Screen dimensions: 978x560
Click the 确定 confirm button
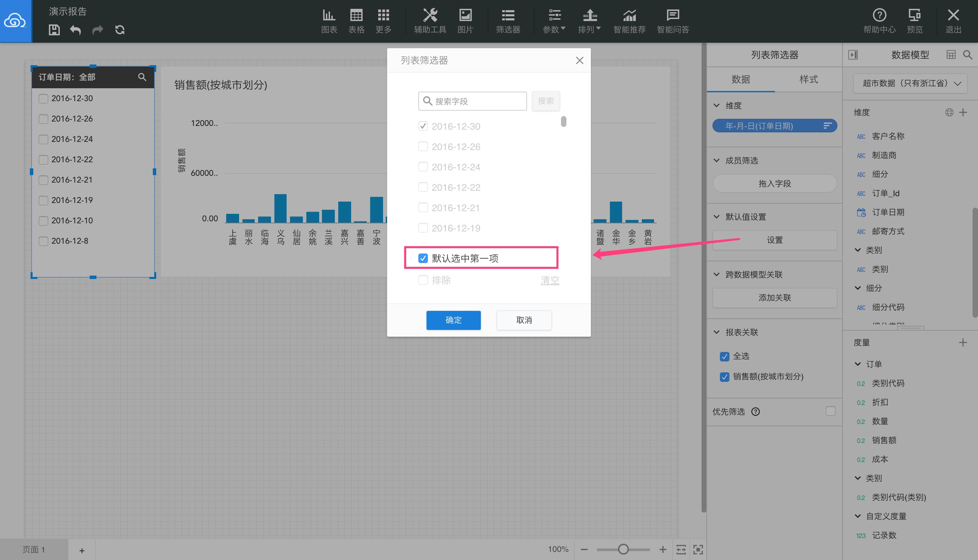[453, 320]
